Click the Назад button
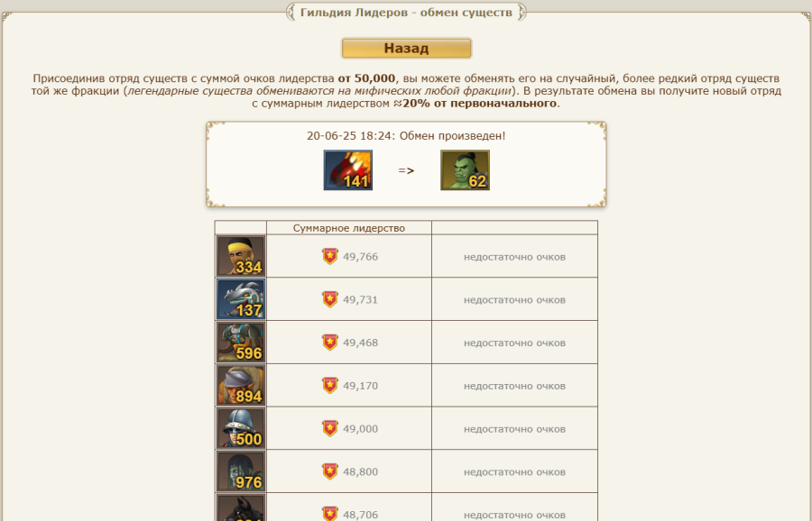Image resolution: width=812 pixels, height=521 pixels. pyautogui.click(x=406, y=48)
